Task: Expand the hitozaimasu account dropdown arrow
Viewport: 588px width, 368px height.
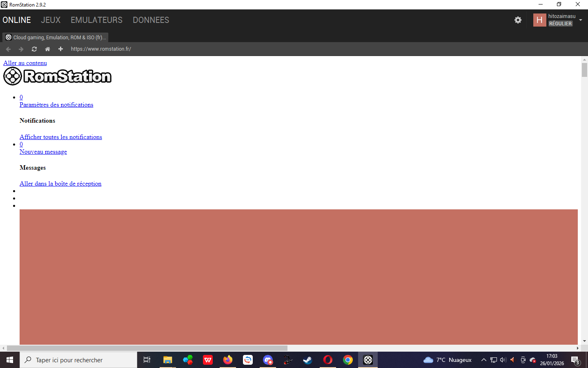Action: [x=581, y=20]
